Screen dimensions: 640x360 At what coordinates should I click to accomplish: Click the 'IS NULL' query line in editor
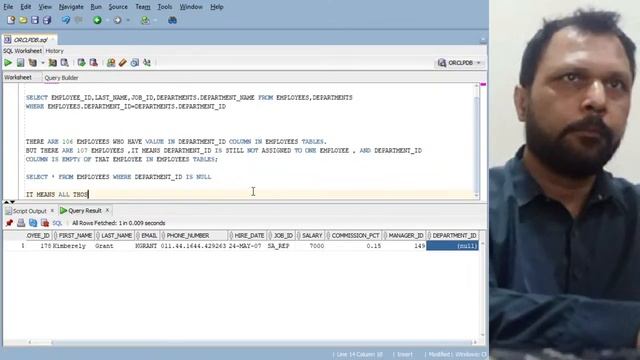[118, 177]
